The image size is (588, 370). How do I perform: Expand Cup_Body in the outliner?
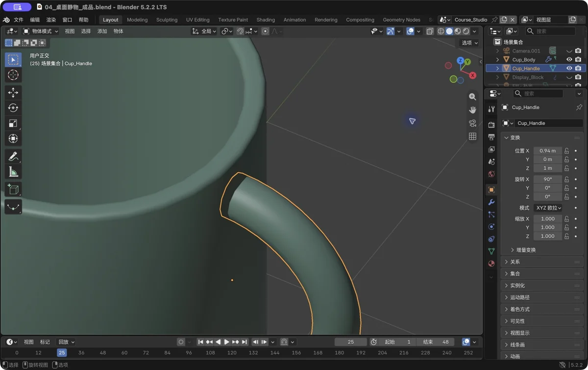click(497, 60)
